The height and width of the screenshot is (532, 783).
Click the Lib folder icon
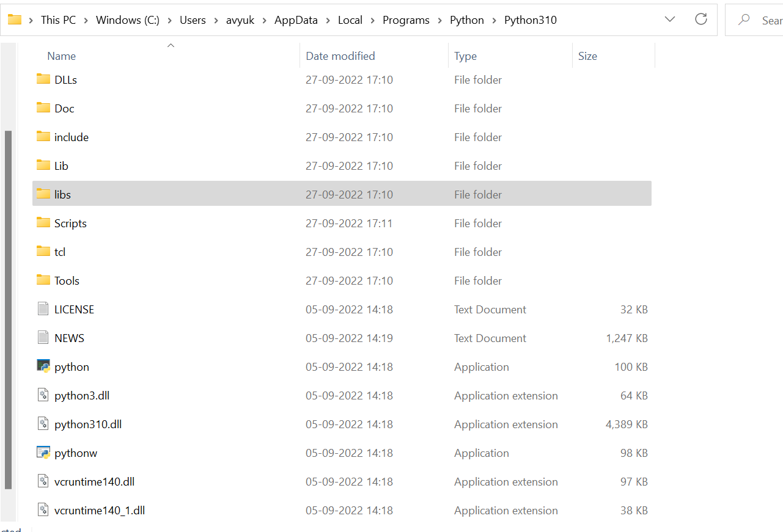tap(43, 166)
